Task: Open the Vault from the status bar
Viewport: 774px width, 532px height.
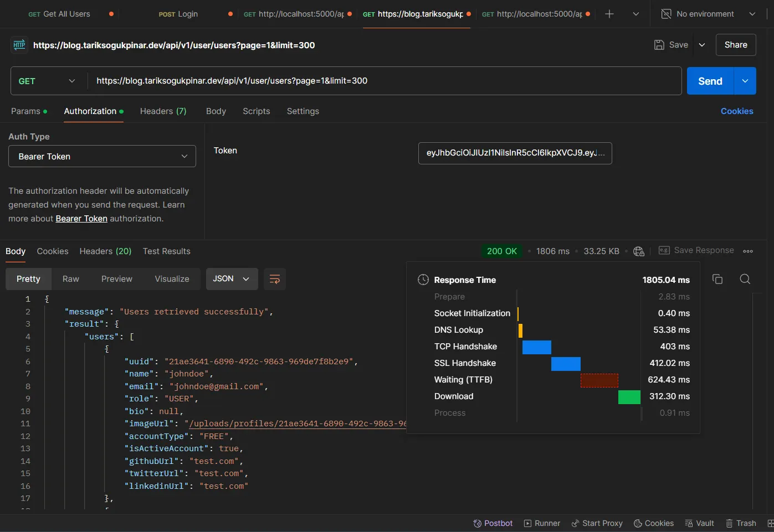Action: (x=700, y=523)
